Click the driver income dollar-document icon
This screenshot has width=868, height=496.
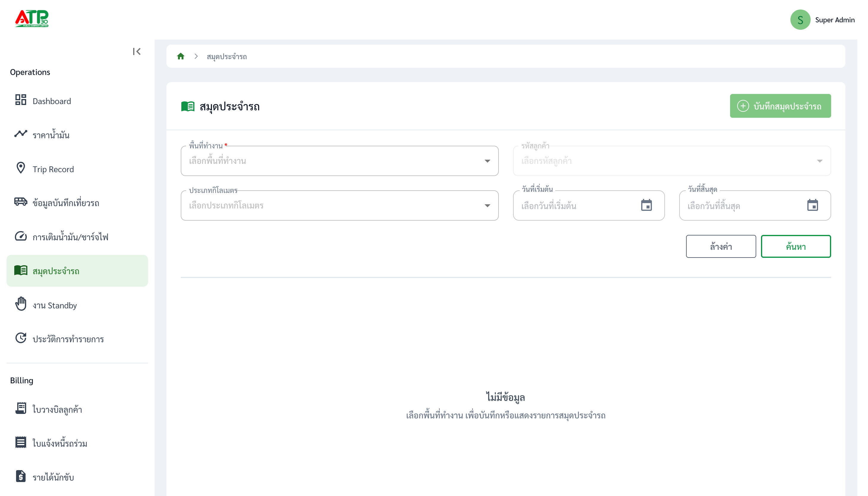[x=21, y=476]
